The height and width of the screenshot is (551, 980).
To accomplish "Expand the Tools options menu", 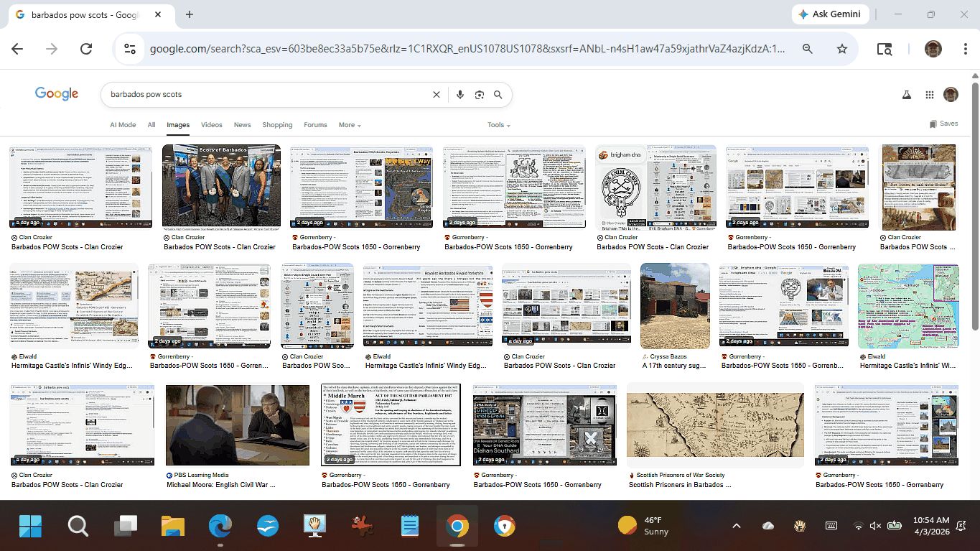I will (x=498, y=125).
